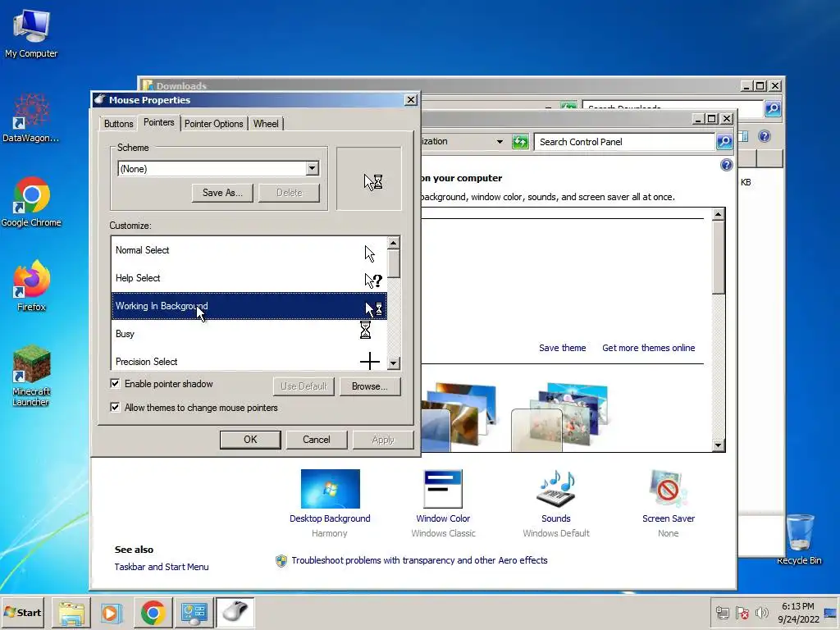Screen dimensions: 840x630
Task: Click the Show desktop icon near clock
Action: click(x=831, y=612)
